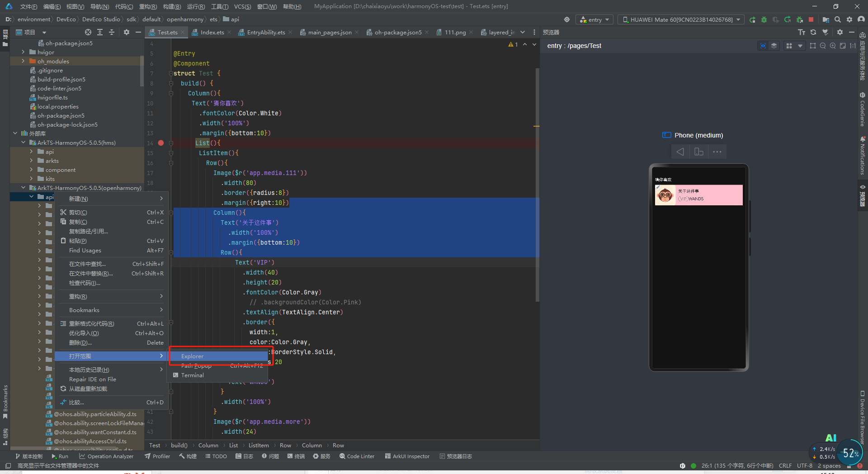Click the locate target crosshair icon near entry

coord(567,19)
